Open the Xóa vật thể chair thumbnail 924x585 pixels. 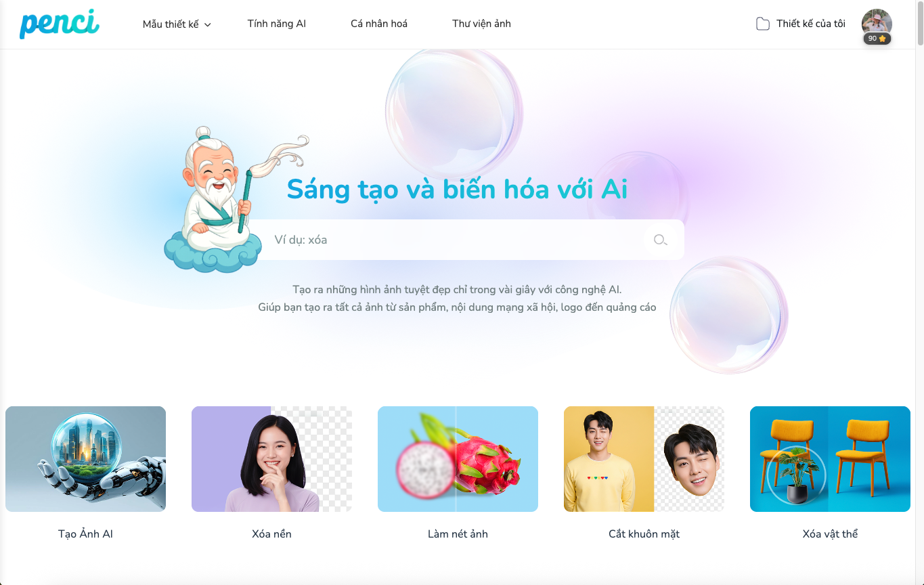(830, 459)
